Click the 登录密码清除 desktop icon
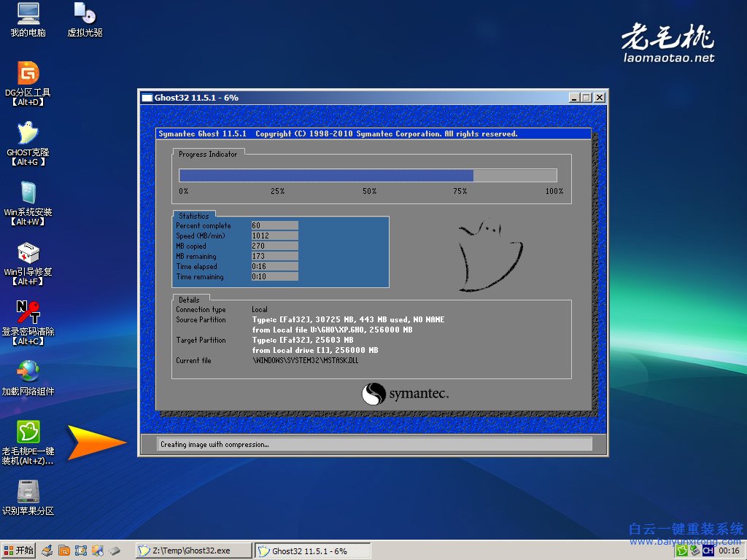This screenshot has height=560, width=747. tap(28, 313)
